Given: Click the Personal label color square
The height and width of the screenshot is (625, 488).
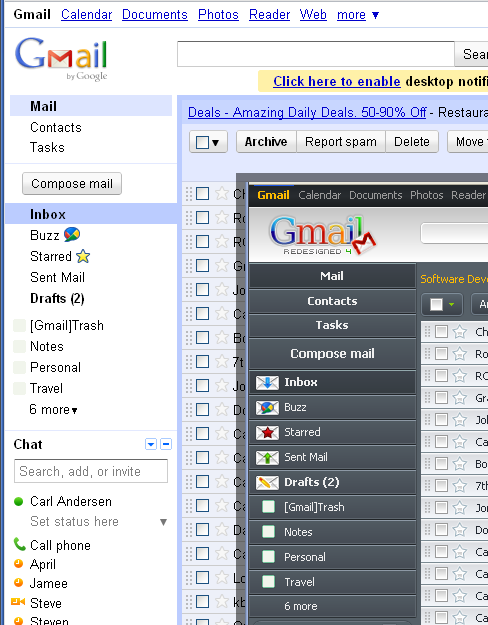Looking at the screenshot, I should coord(20,367).
